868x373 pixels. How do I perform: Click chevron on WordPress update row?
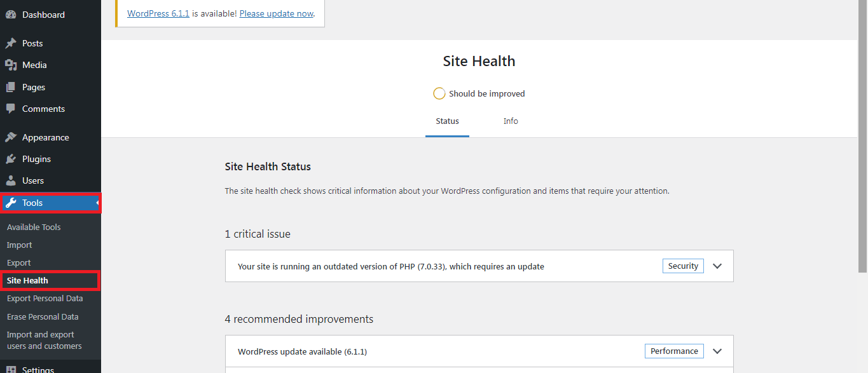717,351
